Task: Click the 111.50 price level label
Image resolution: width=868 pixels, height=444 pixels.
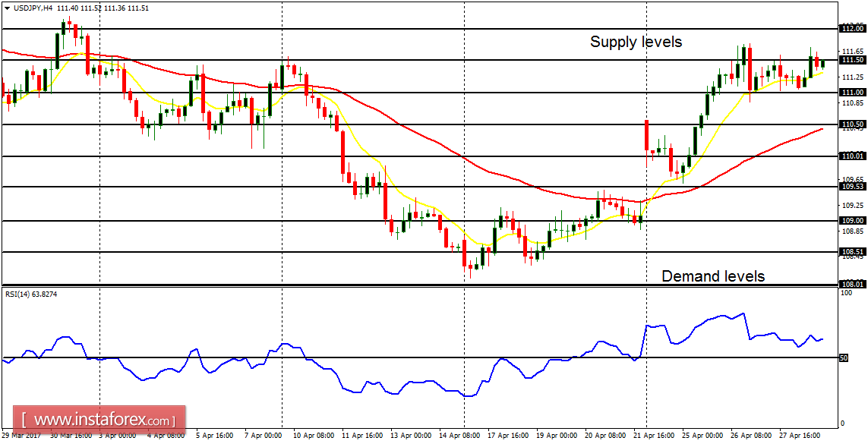Action: pos(853,60)
